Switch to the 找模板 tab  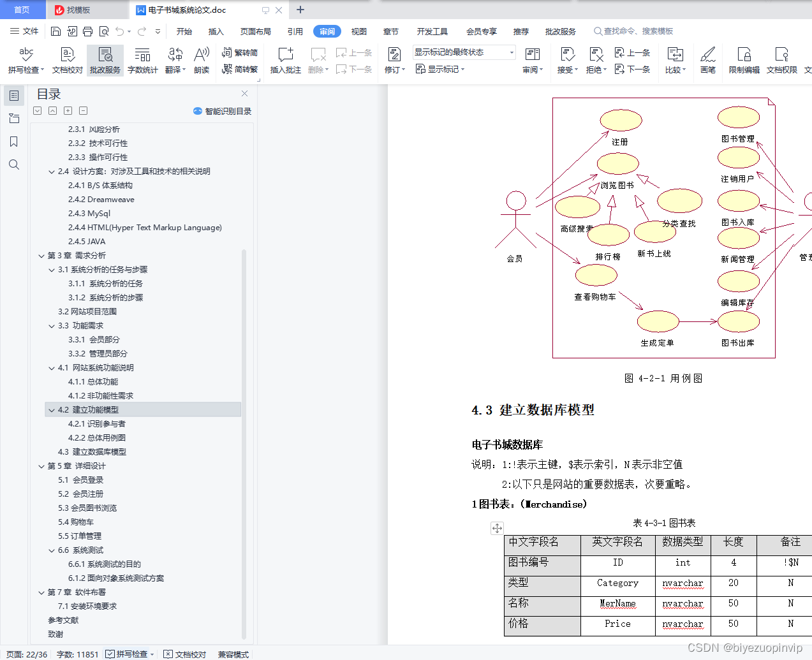tap(88, 10)
